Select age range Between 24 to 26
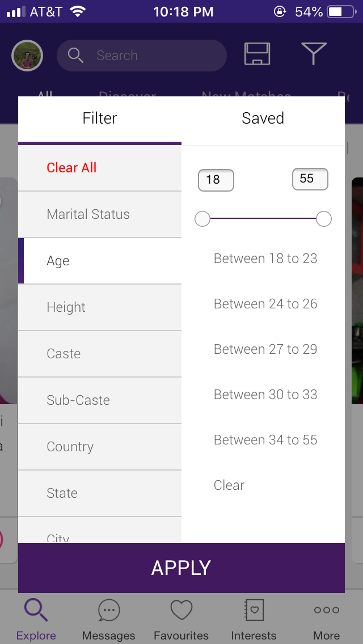 coord(265,304)
